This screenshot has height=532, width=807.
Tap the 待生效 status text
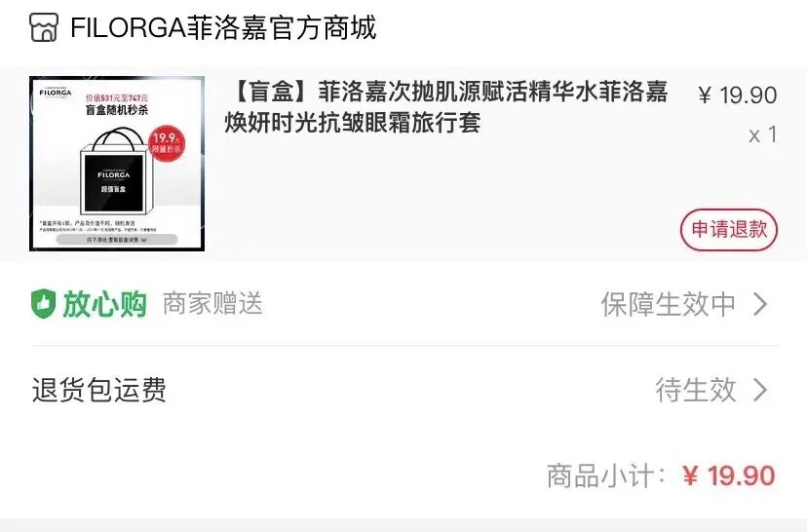pos(695,390)
